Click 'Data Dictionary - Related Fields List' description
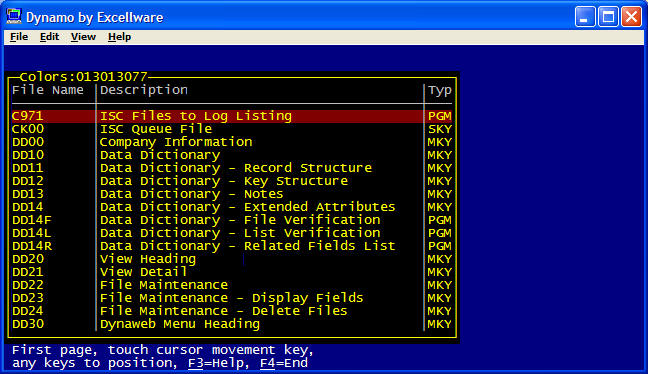Image resolution: width=648 pixels, height=374 pixels. pos(248,246)
